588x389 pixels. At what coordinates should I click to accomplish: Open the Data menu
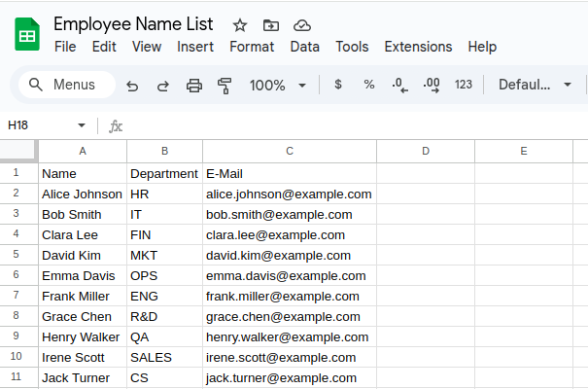304,47
